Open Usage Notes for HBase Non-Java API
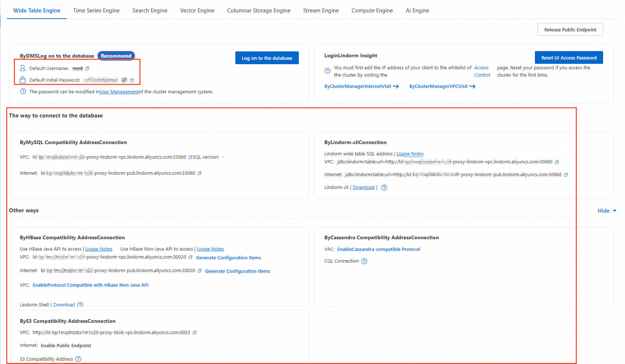The width and height of the screenshot is (625, 364). pos(211,249)
